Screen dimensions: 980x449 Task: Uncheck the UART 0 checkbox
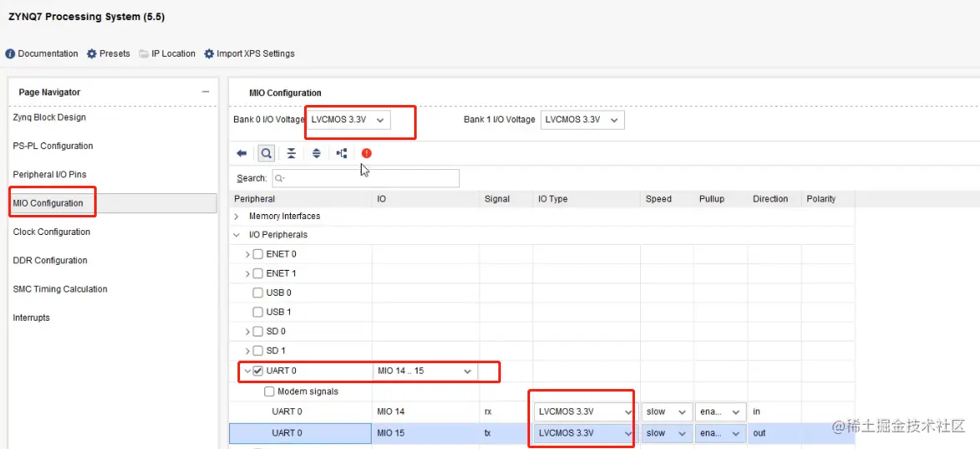[x=257, y=371]
